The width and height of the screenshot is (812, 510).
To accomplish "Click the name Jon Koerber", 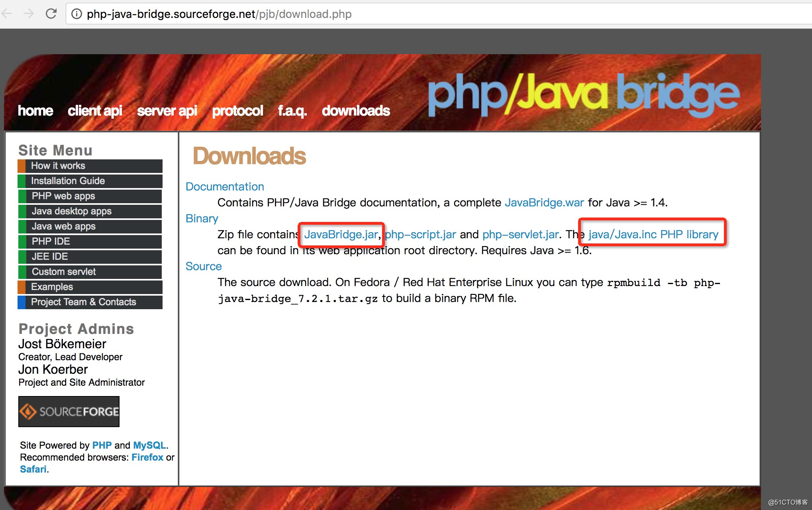I will [53, 369].
